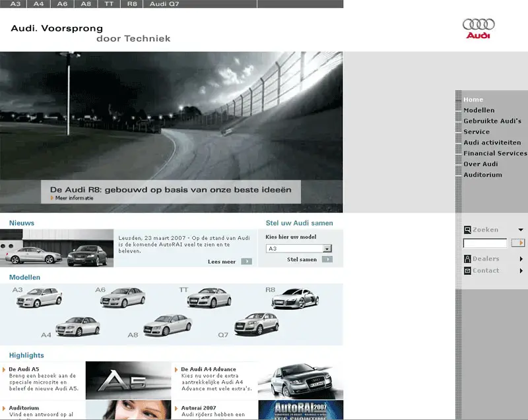Click the Audi four-rings logo
Viewport: 528px width, 420px height.
point(478,28)
